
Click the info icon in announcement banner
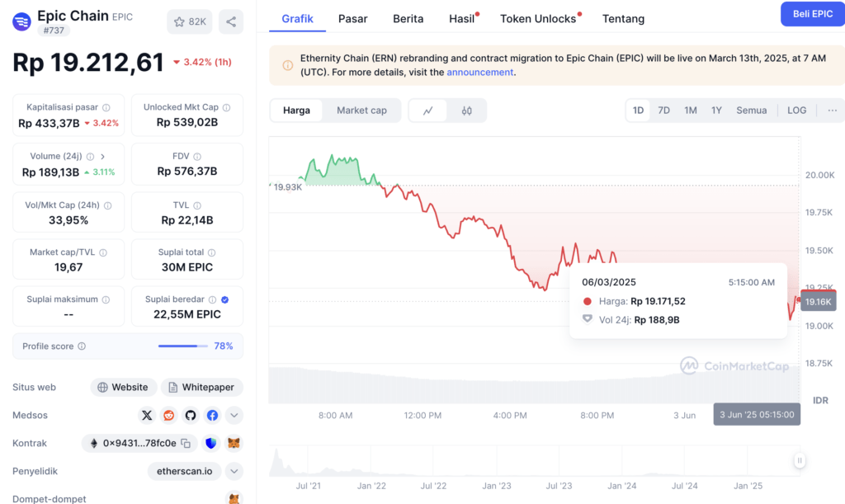[x=288, y=65]
